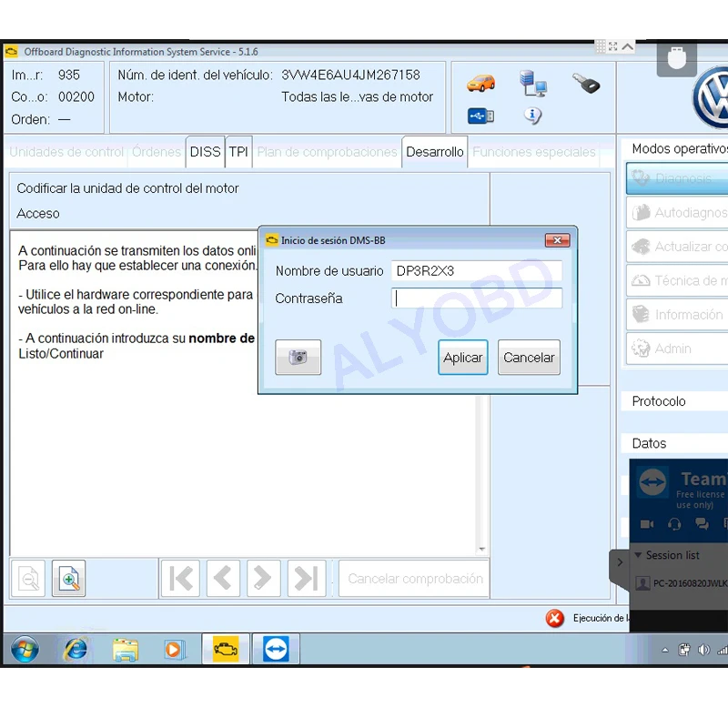The image size is (728, 728).
Task: Show hidden tray icons arrow
Action: click(x=665, y=650)
